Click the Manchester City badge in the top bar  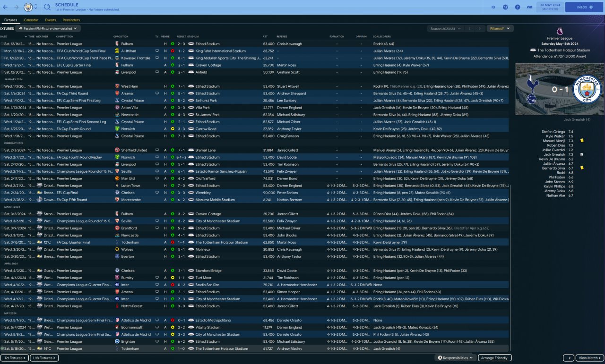click(27, 7)
